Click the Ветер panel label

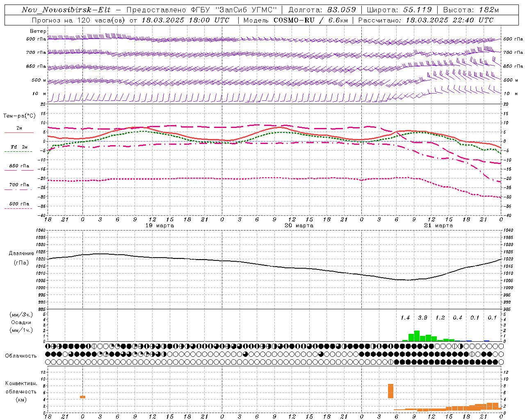38,31
